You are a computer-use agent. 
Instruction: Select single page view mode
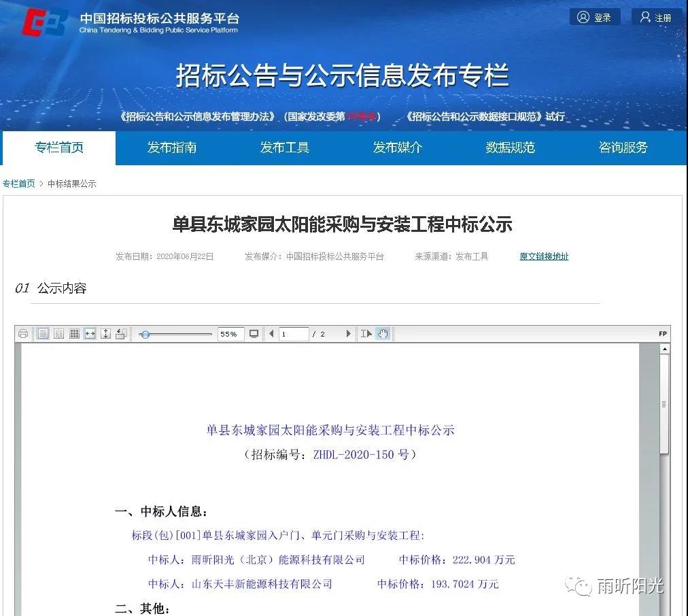pyautogui.click(x=43, y=334)
